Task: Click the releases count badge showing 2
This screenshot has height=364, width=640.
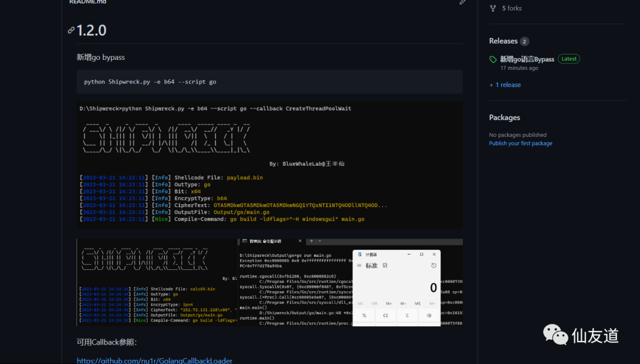Action: 524,41
